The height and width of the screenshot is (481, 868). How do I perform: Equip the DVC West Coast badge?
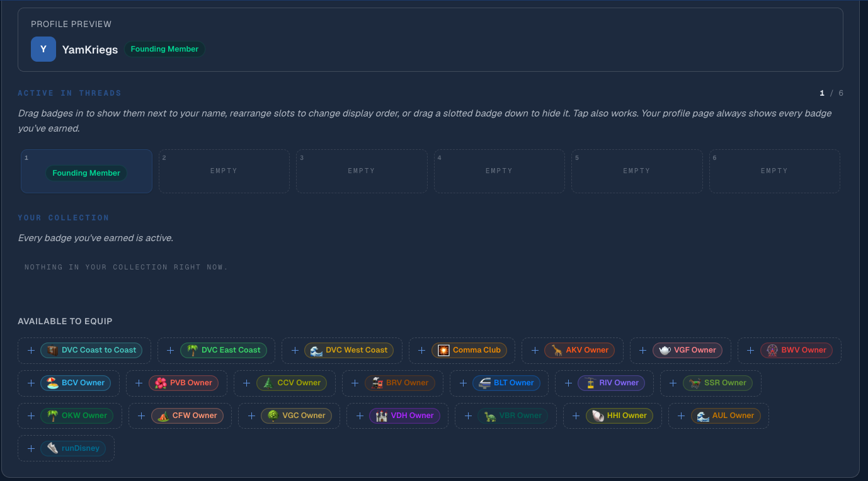[349, 350]
